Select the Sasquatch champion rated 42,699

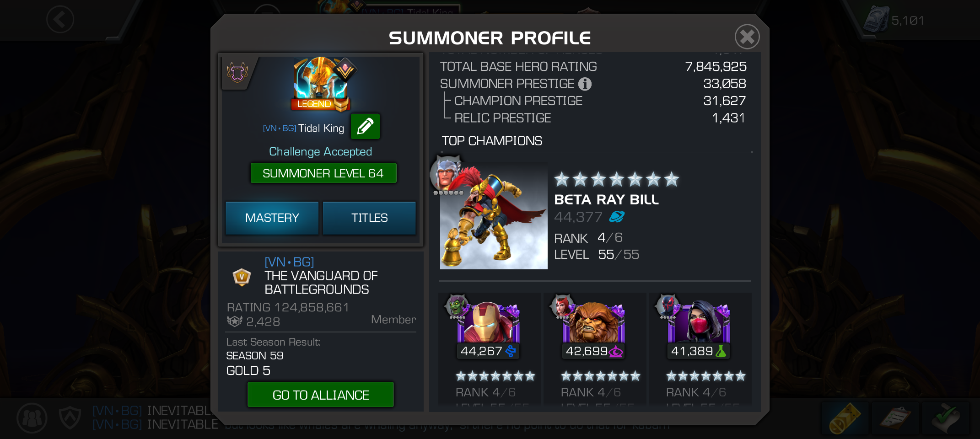pos(593,323)
